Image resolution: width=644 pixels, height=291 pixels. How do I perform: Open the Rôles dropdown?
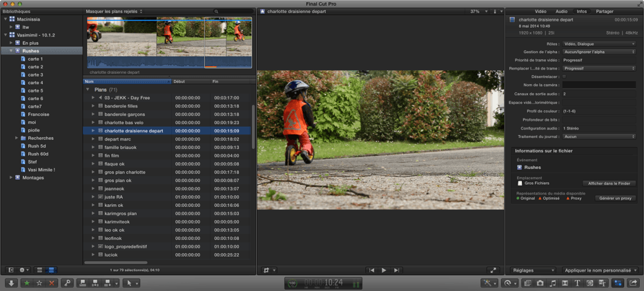point(598,43)
